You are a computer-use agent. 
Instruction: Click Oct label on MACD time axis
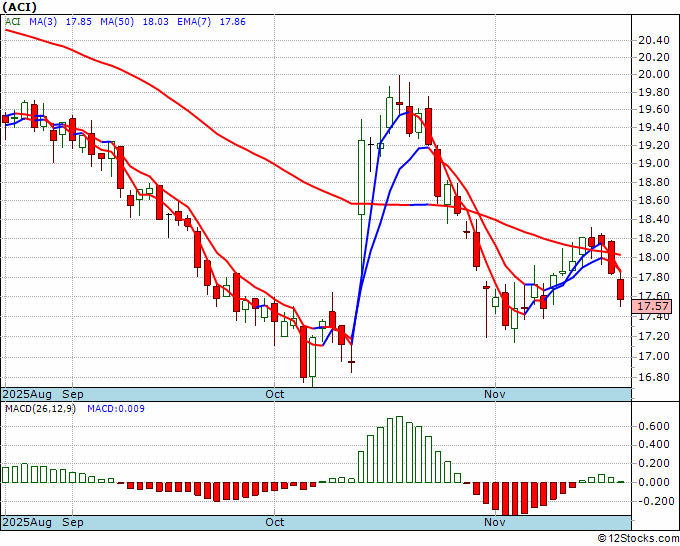click(x=275, y=522)
